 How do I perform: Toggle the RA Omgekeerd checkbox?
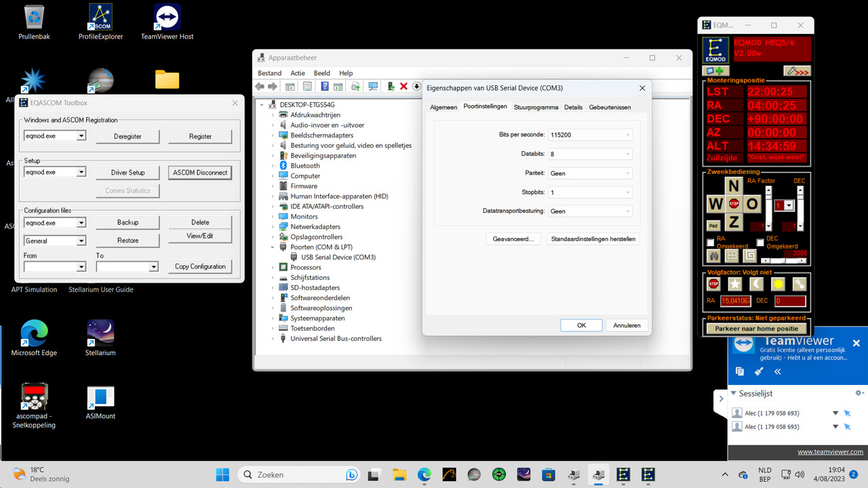point(711,242)
